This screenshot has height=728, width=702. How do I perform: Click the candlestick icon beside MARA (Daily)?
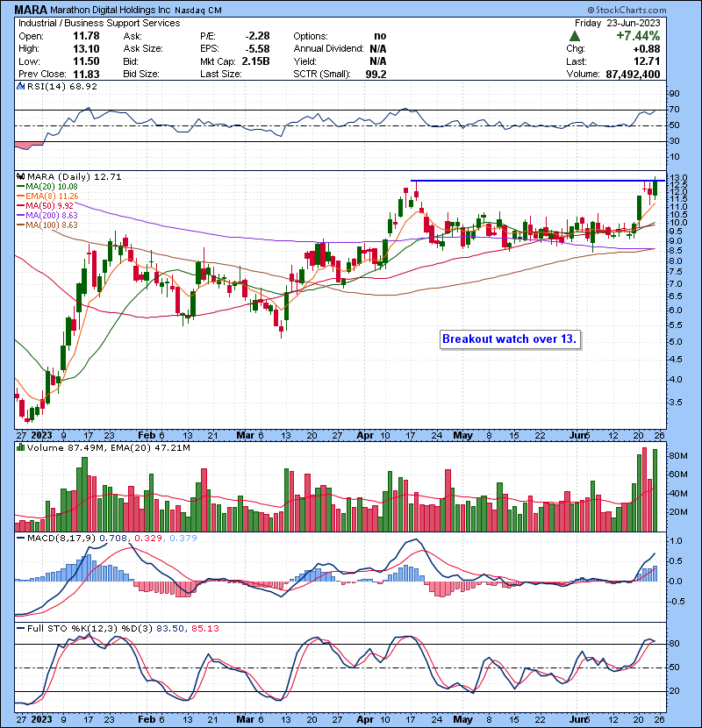[x=20, y=176]
